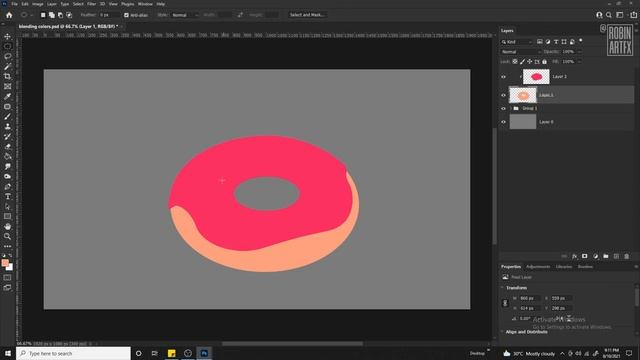Collapse the Align and Distribute section
Image resolution: width=640 pixels, height=360 pixels.
coord(502,332)
